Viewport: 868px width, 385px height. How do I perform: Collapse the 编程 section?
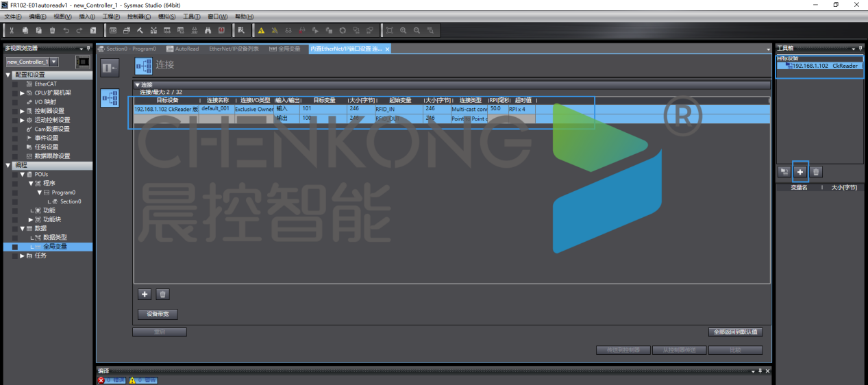(8, 165)
